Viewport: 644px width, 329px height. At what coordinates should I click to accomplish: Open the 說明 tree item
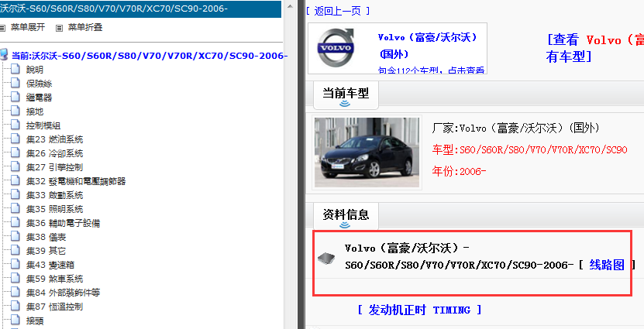tap(35, 70)
